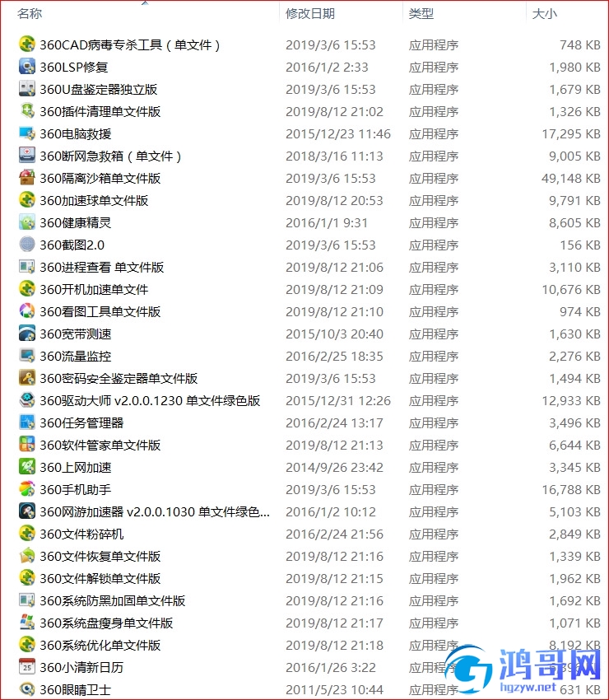Select the 360进程查看 icon

27,267
